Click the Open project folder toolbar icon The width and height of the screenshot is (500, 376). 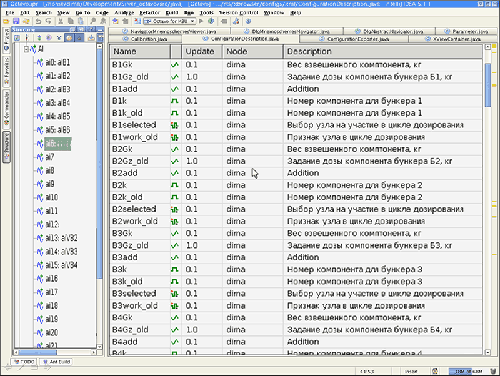pyautogui.click(x=6, y=21)
